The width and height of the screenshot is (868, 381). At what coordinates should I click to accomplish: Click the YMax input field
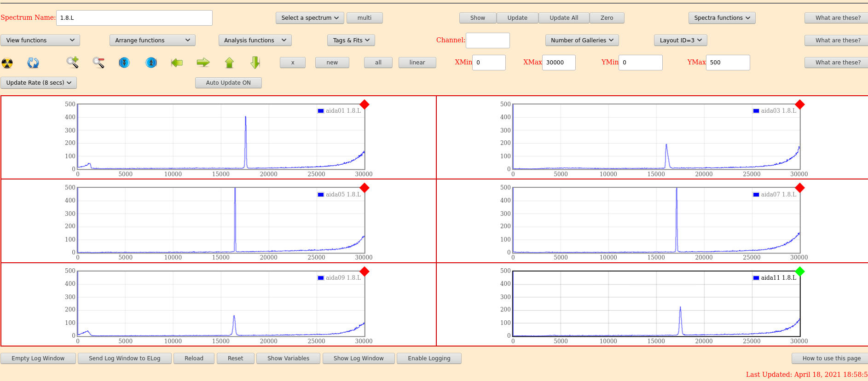coord(728,63)
